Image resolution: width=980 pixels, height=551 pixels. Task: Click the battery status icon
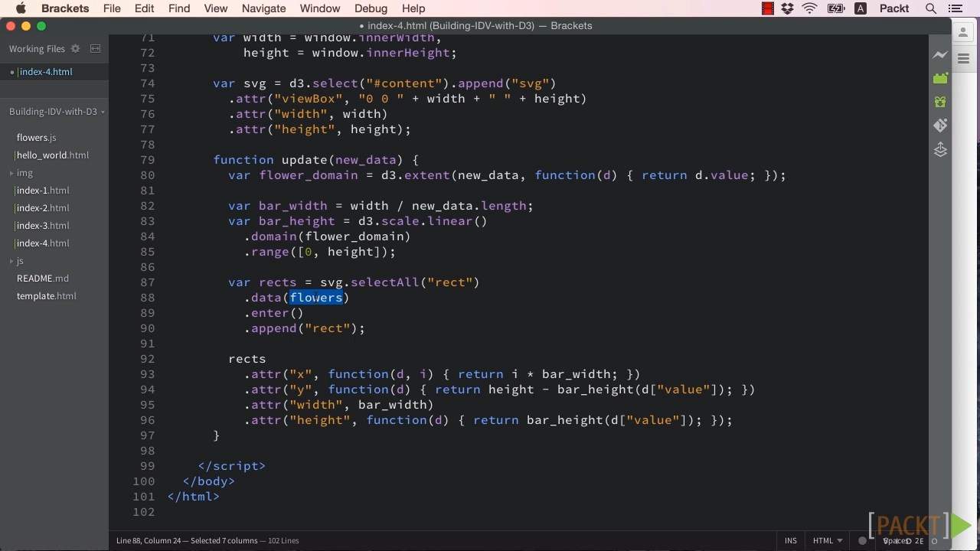(835, 8)
